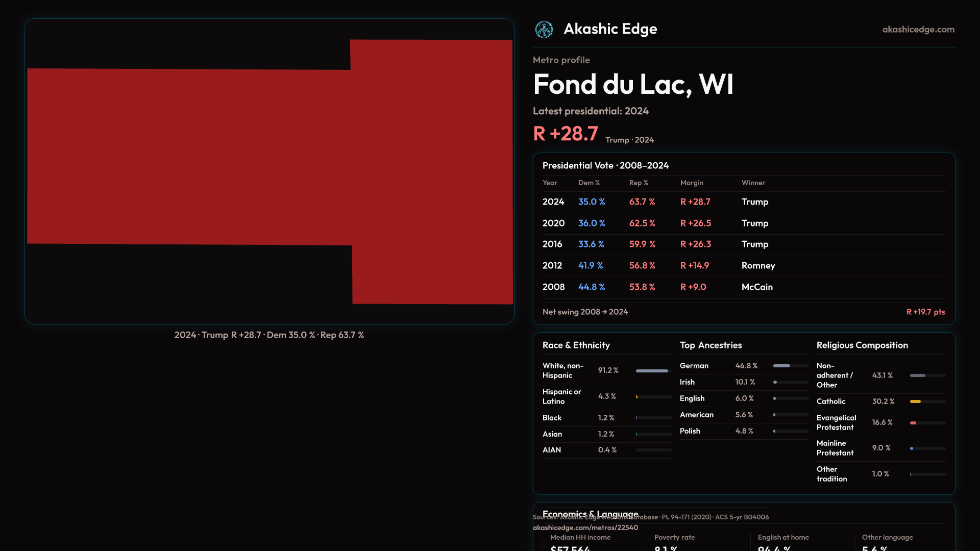Click the R +28.7 headline margin
The width and height of the screenshot is (980, 551).
coord(565,134)
